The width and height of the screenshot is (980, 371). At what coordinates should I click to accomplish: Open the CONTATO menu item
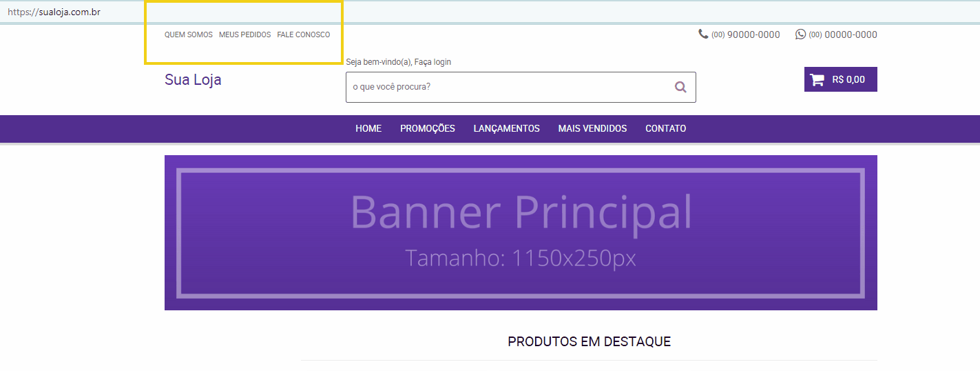click(665, 128)
